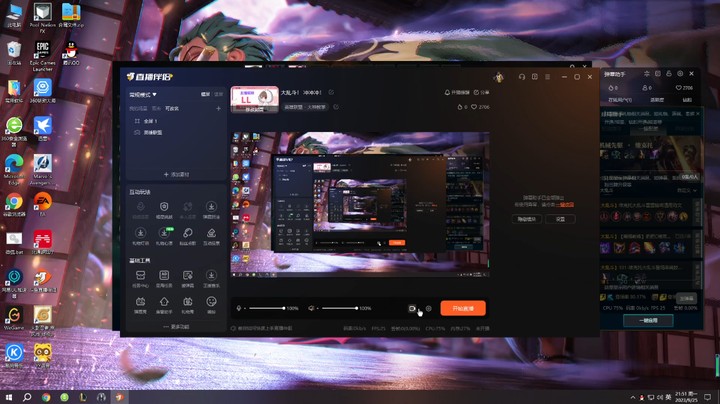720x404 pixels.
Task: Adjust the speaker volume slider
Action: [339, 308]
